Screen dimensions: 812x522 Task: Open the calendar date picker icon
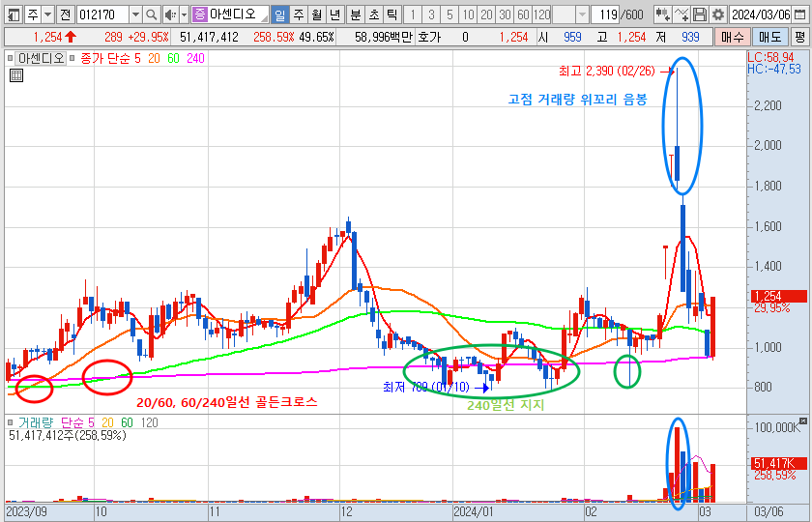(x=800, y=14)
